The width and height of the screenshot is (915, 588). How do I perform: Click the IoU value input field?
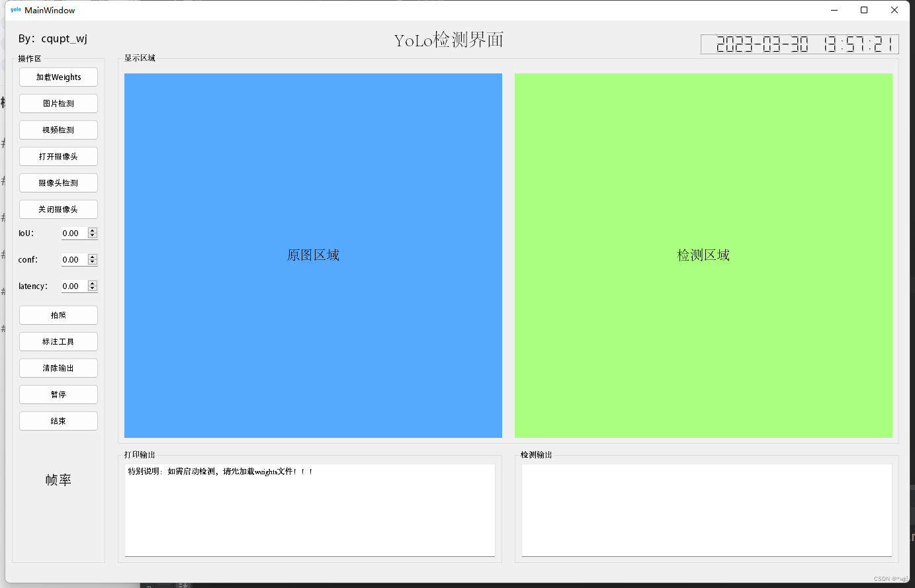pos(75,233)
